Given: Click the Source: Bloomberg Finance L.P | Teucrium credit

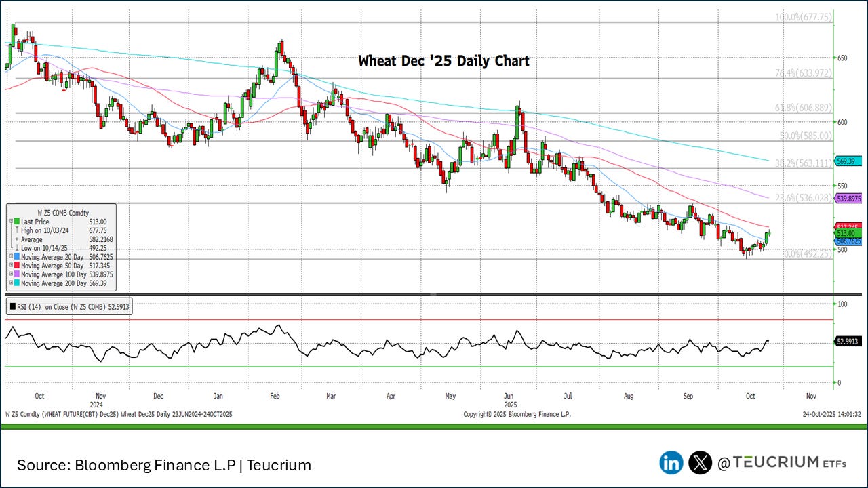Looking at the screenshot, I should click(164, 466).
